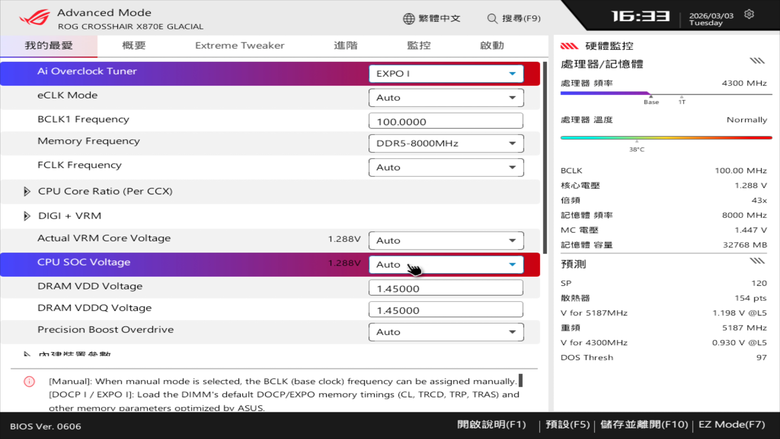
Task: Open the 我的最愛 tab
Action: tap(49, 46)
